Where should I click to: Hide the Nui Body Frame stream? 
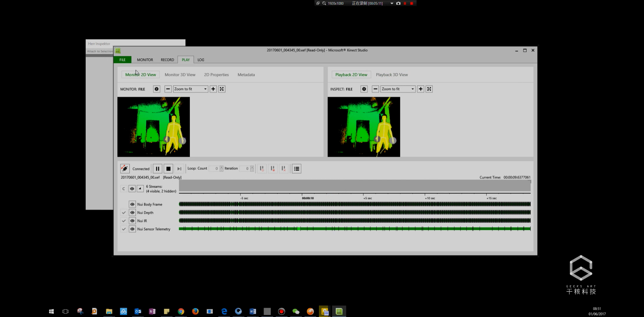[x=132, y=204]
